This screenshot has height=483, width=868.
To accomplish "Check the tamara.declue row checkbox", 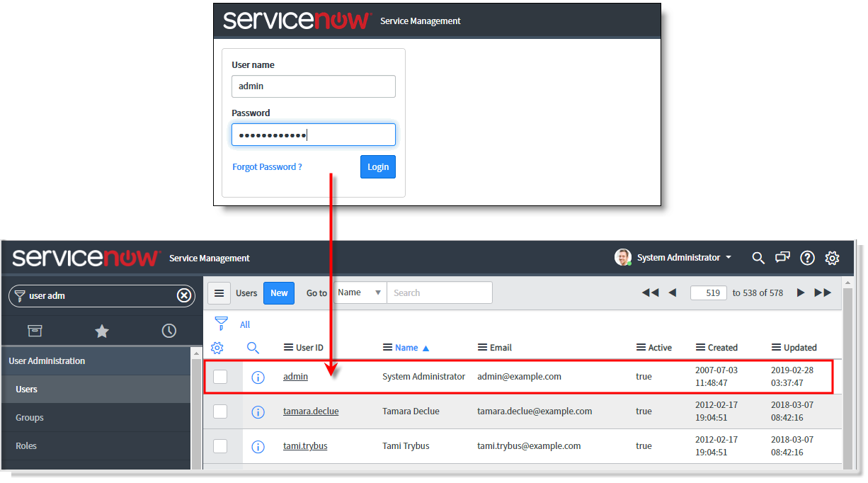I will [x=221, y=411].
